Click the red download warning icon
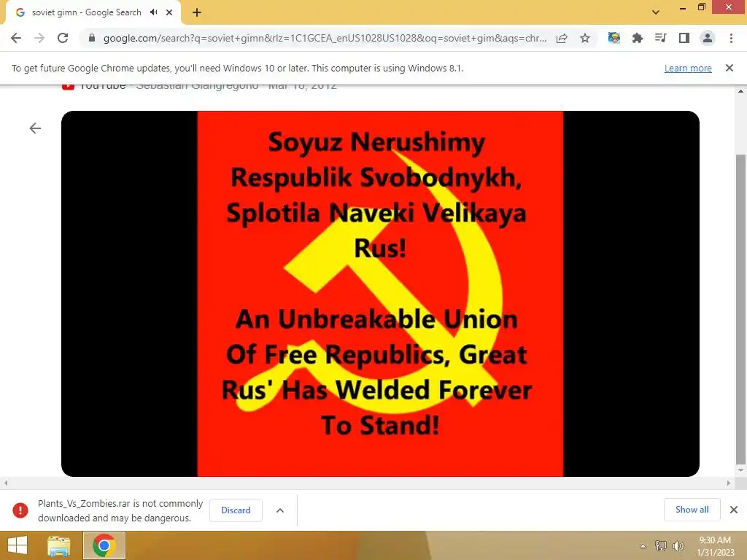Viewport: 747px width, 560px height. pyautogui.click(x=20, y=510)
